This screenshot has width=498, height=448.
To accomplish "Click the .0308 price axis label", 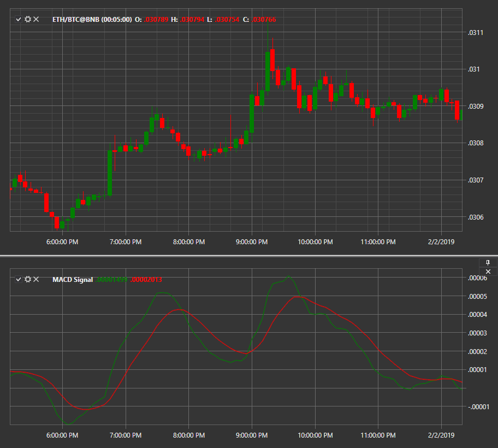I will click(476, 143).
